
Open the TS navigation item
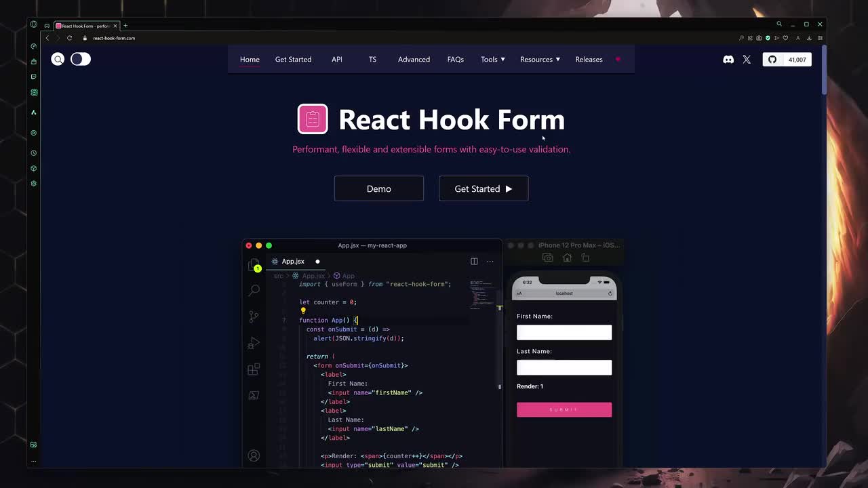click(372, 60)
